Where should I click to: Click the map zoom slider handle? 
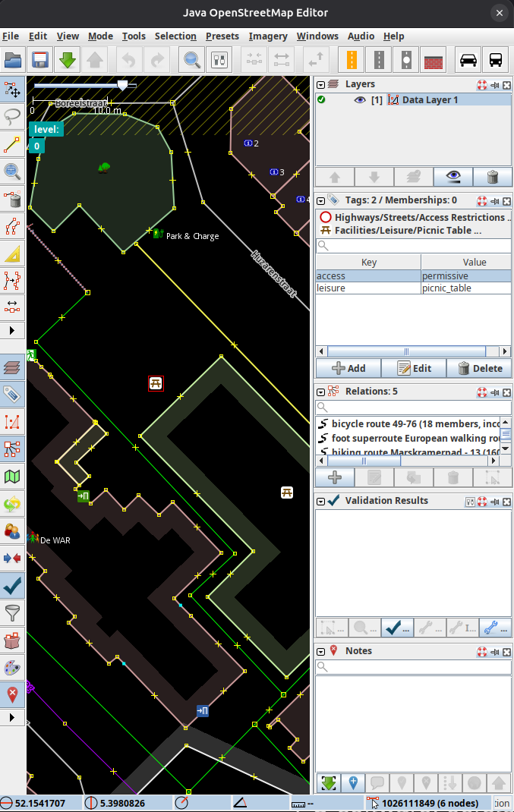point(122,86)
